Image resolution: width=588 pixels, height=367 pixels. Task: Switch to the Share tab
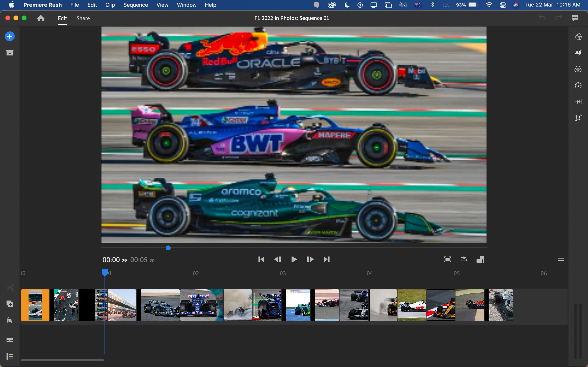(x=83, y=18)
